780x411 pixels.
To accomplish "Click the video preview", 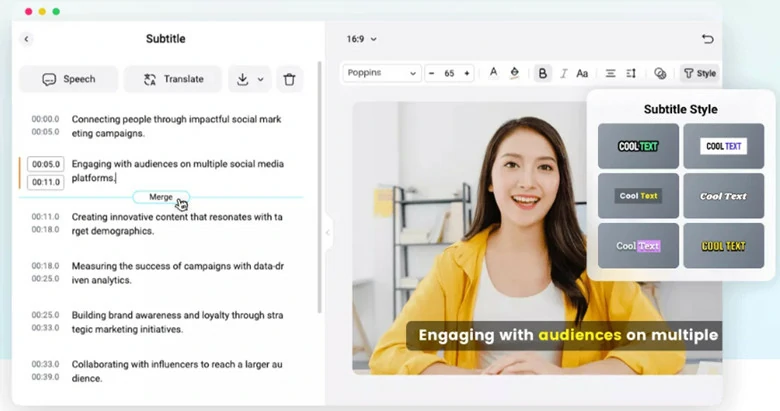I will pos(537,238).
